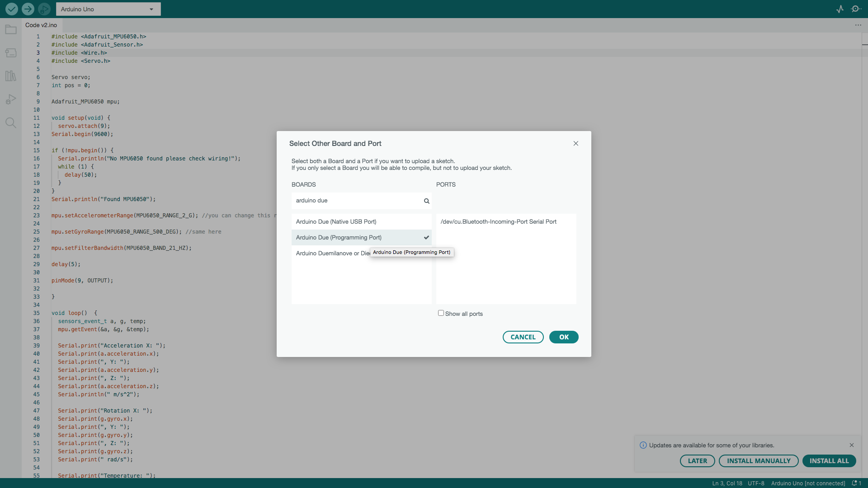This screenshot has height=488, width=868.
Task: Click the CANCEL button in dialog
Action: pyautogui.click(x=523, y=337)
